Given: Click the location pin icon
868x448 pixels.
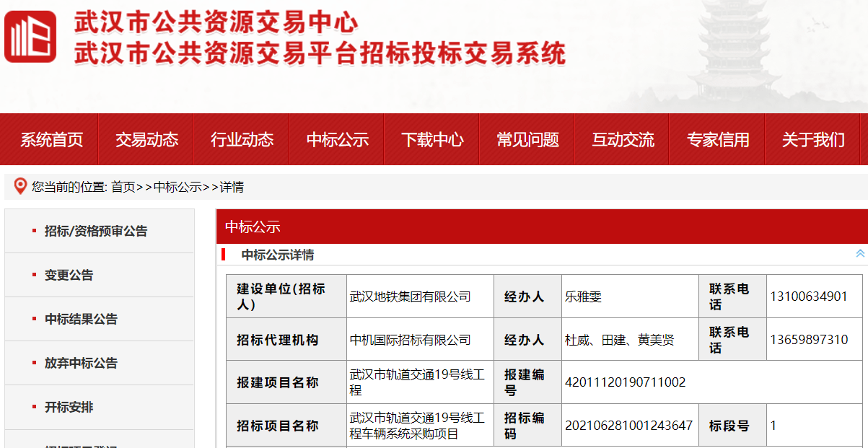Looking at the screenshot, I should tap(20, 186).
